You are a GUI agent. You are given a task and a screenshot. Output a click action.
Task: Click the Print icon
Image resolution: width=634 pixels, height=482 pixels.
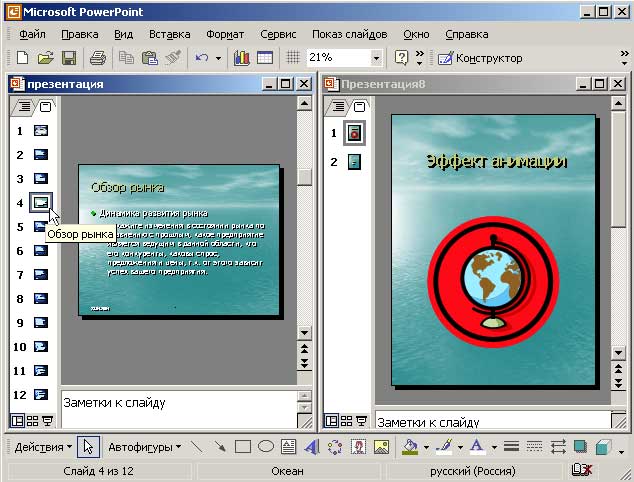point(98,58)
